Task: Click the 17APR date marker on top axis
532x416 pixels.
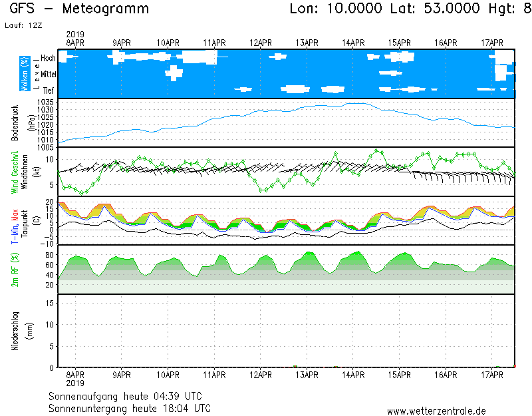Action: 493,43
